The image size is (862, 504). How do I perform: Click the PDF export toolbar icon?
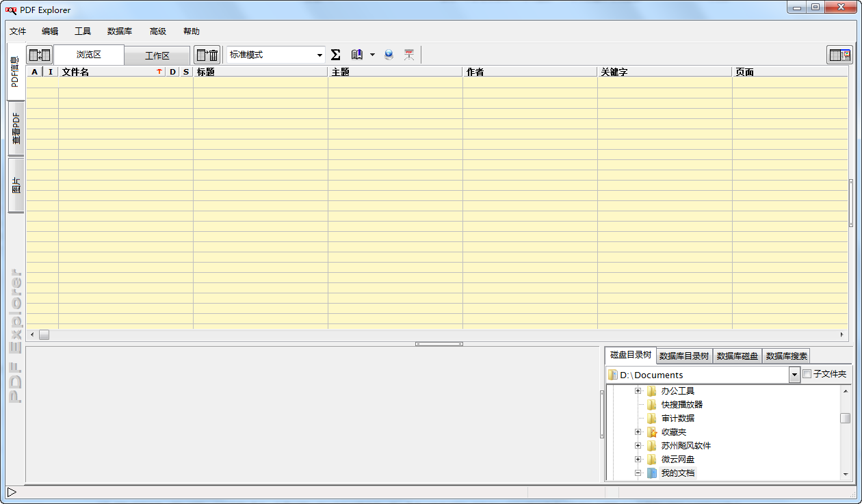click(408, 55)
